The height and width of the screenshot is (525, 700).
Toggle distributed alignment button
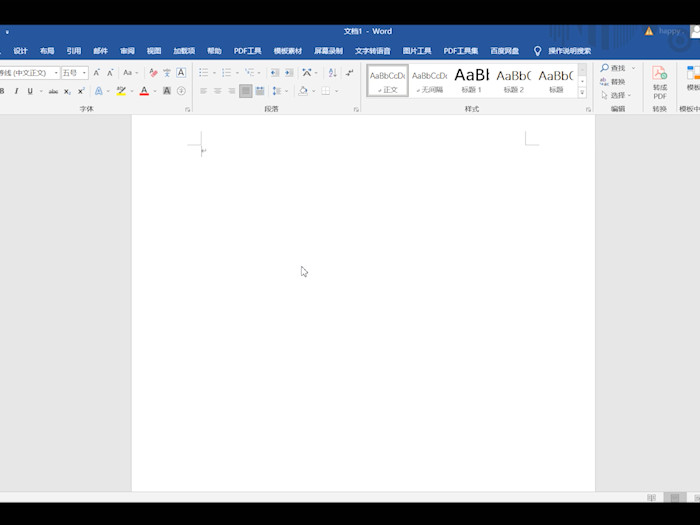pyautogui.click(x=260, y=91)
